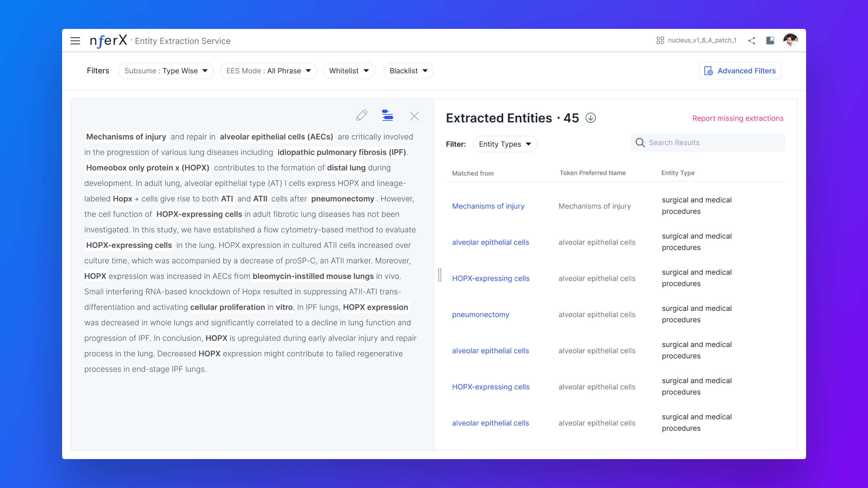Image resolution: width=868 pixels, height=488 pixels.
Task: Open the EES Mode All Phrase dropdown
Action: [269, 71]
